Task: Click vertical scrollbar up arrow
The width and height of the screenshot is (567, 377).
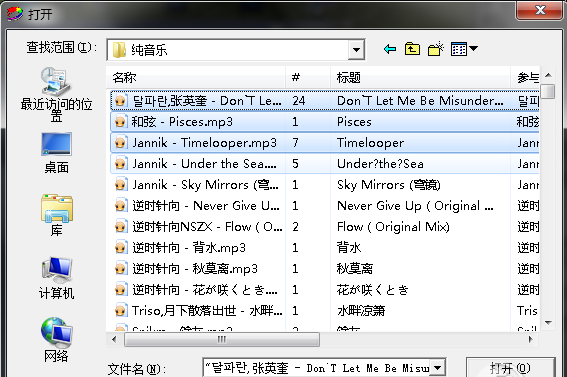Action: point(548,75)
